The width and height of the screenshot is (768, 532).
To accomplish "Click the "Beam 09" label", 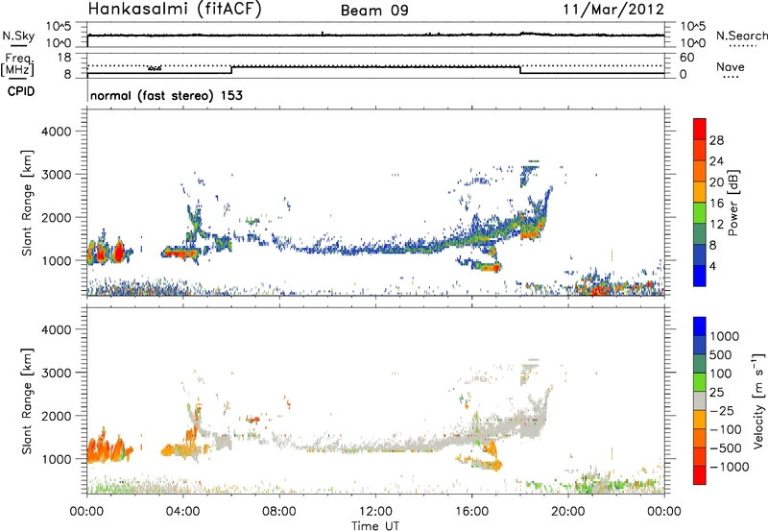I will [x=374, y=11].
